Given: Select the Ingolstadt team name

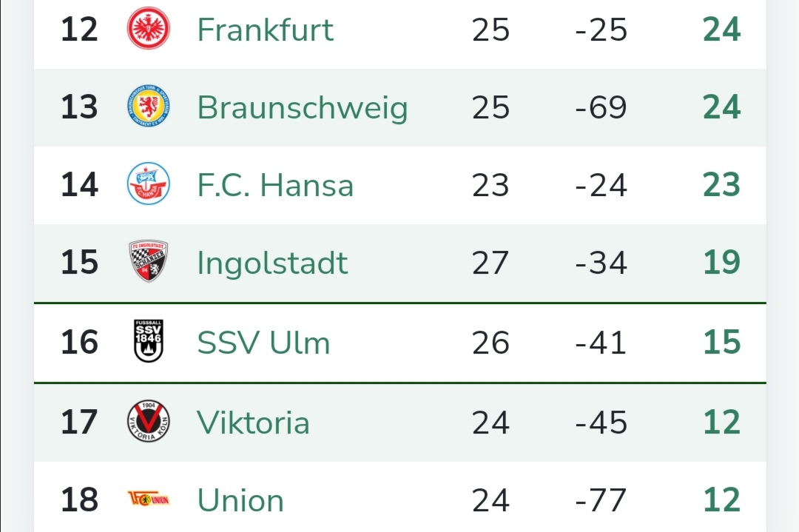Looking at the screenshot, I should tap(272, 263).
